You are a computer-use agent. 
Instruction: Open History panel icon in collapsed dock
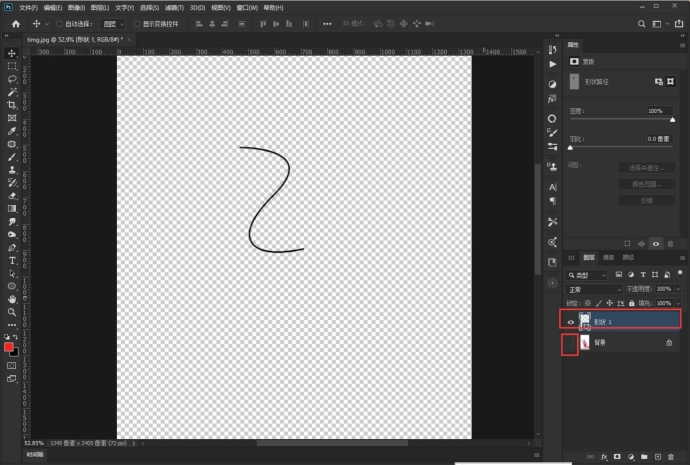coord(553,50)
